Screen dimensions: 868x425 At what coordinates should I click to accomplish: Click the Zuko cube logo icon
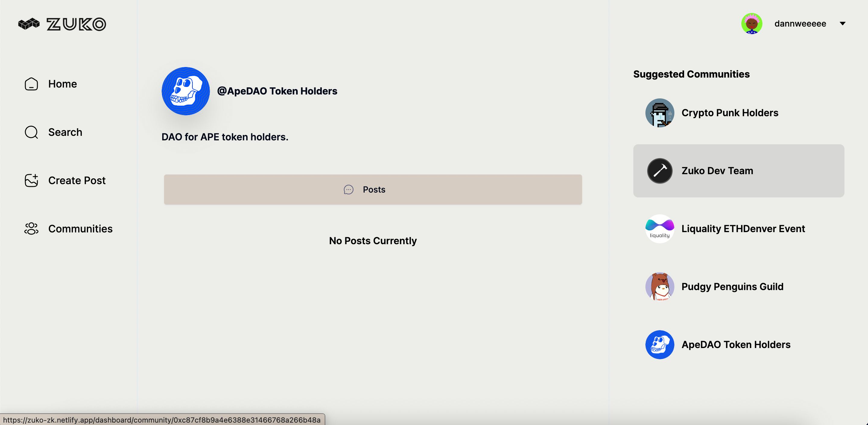point(29,24)
